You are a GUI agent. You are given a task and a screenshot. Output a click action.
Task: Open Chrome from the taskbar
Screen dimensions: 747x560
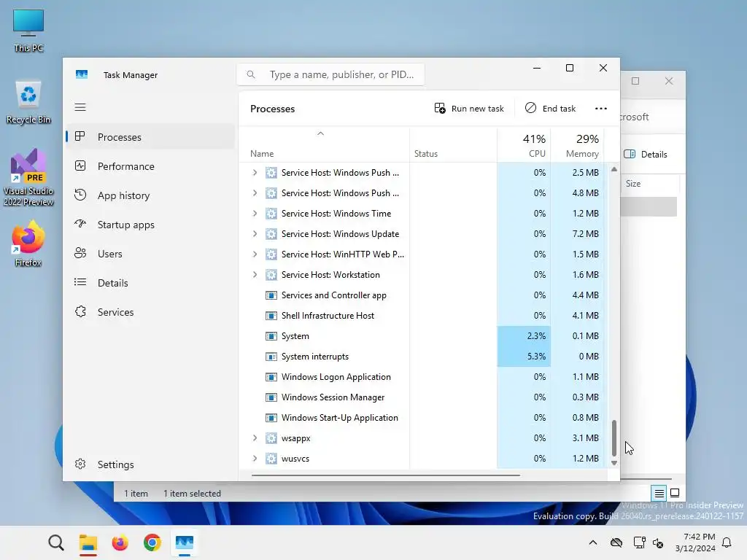pyautogui.click(x=152, y=542)
